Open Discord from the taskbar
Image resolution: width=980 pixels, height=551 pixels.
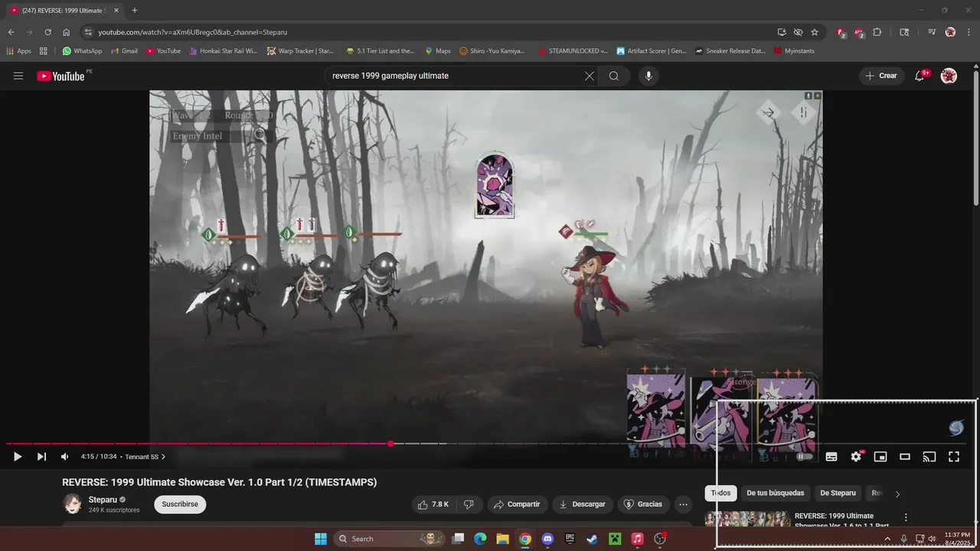pyautogui.click(x=547, y=539)
